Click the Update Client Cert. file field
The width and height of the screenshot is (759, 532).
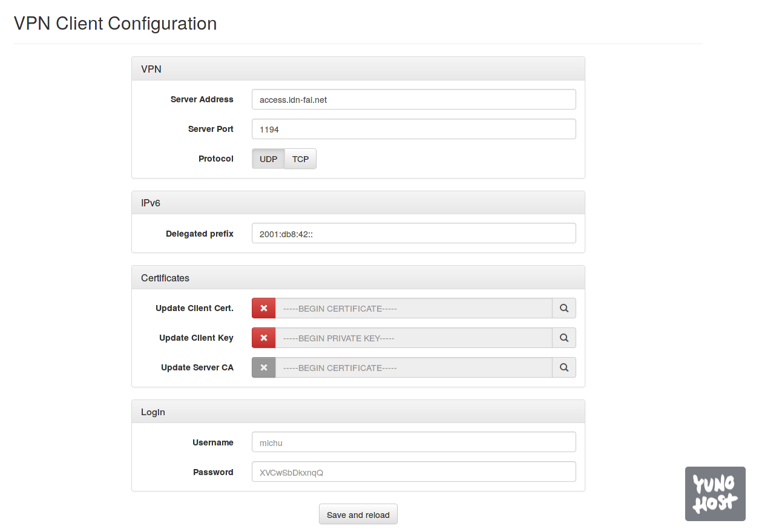pyautogui.click(x=413, y=308)
